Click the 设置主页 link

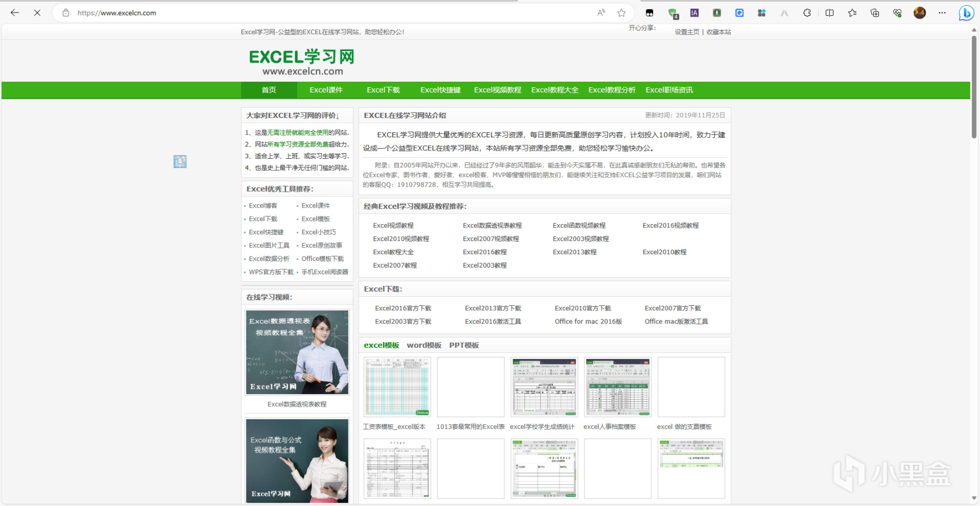pos(687,32)
